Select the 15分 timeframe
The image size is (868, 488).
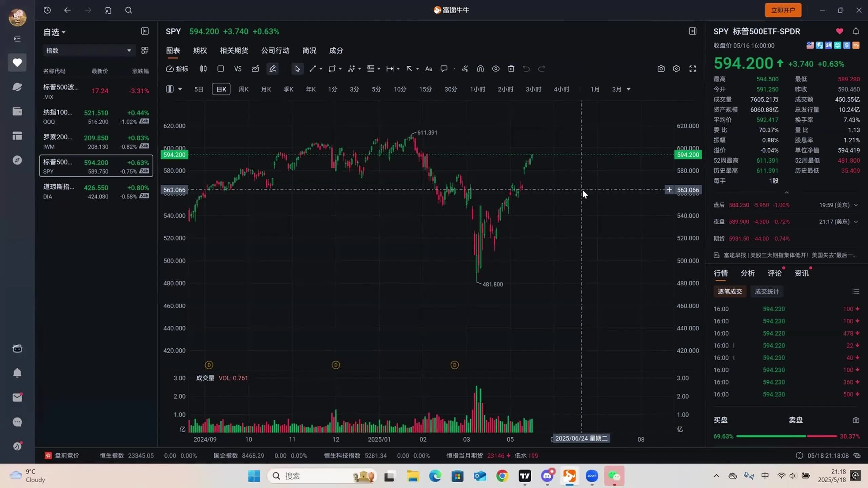[425, 89]
